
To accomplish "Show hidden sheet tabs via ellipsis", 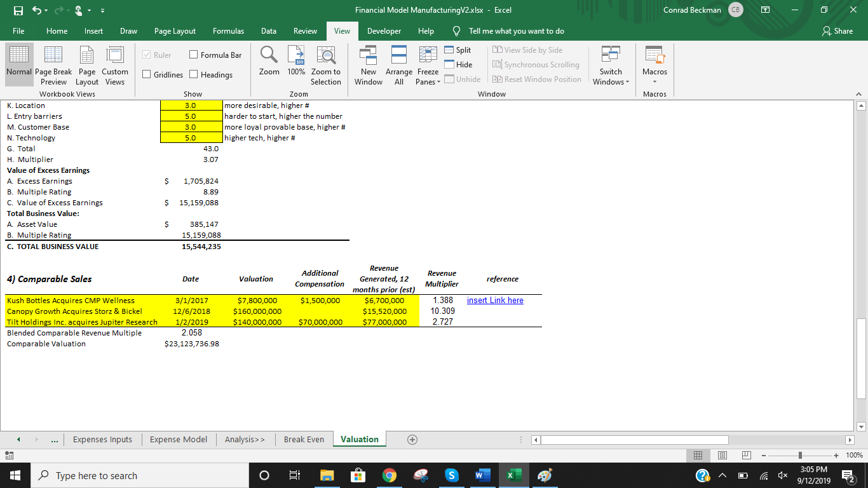I will tap(55, 439).
